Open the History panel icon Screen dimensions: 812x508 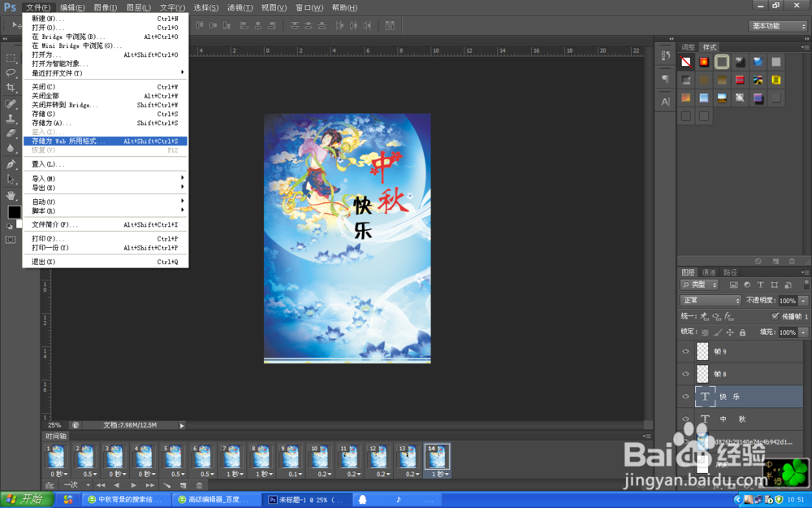click(x=666, y=55)
